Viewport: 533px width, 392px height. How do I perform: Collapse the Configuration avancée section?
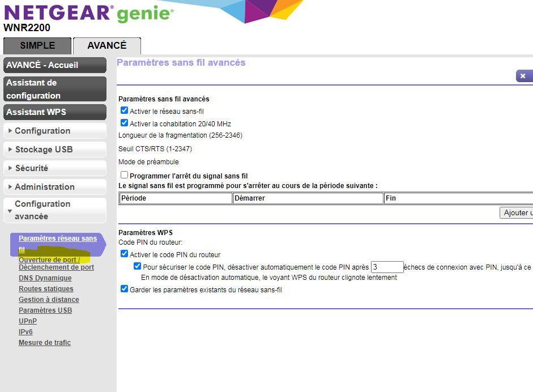55,210
